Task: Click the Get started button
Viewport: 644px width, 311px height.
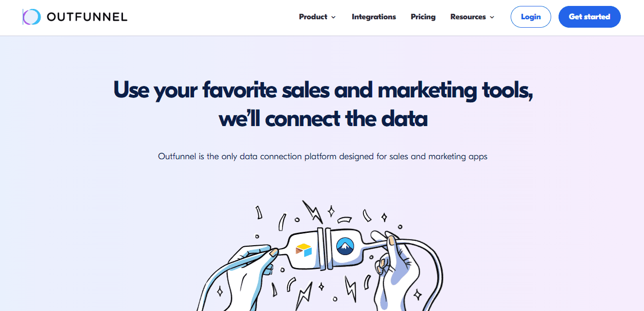Action: (x=589, y=16)
